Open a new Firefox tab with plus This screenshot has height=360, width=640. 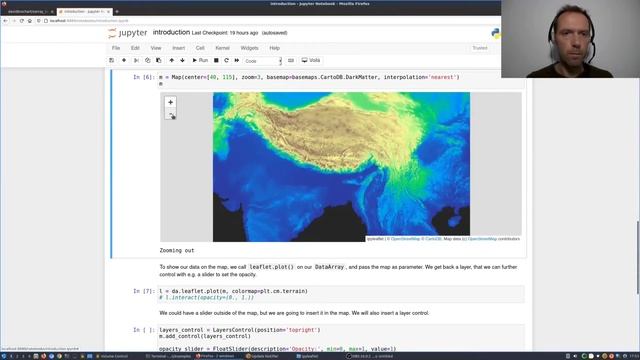tap(117, 11)
